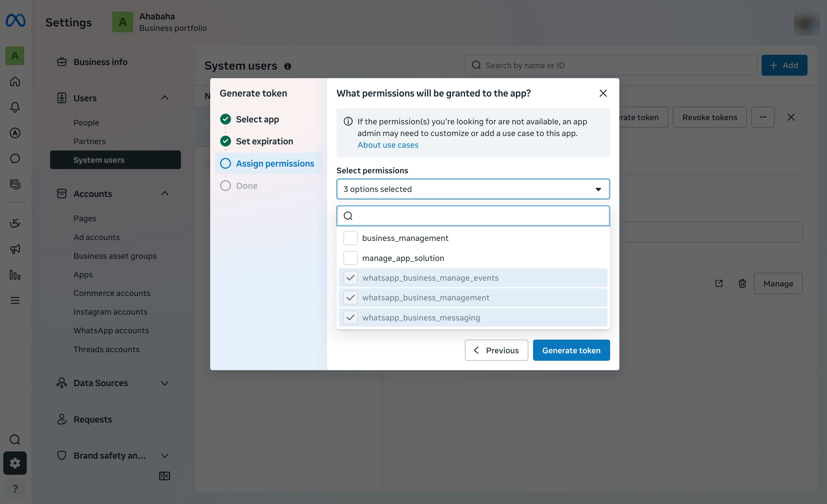Image resolution: width=827 pixels, height=504 pixels.
Task: Collapse the Accounts section
Action: pos(165,194)
